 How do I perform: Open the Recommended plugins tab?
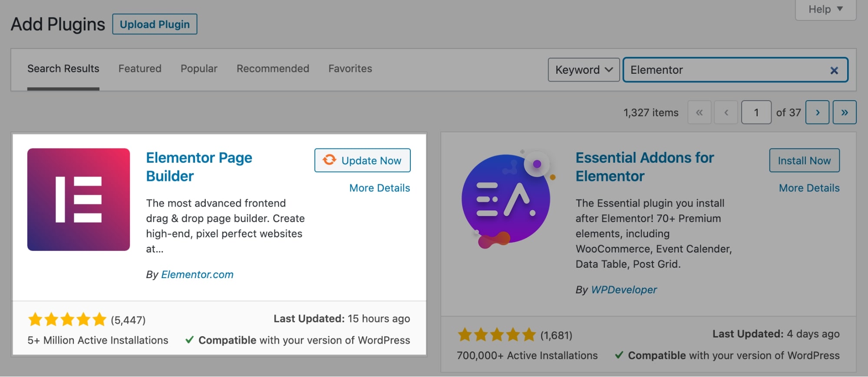[x=273, y=69]
